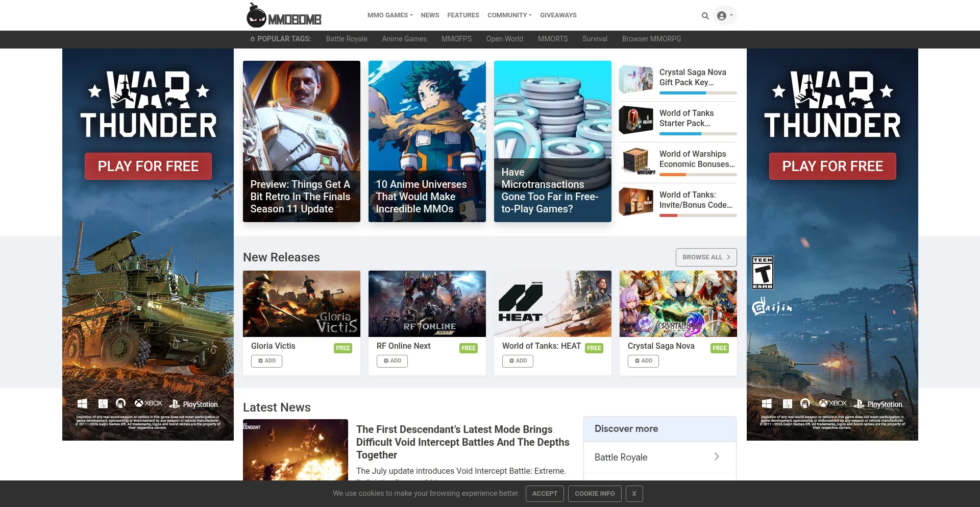Add Crystal Saga Nova to your library
This screenshot has height=507, width=980.
point(643,361)
